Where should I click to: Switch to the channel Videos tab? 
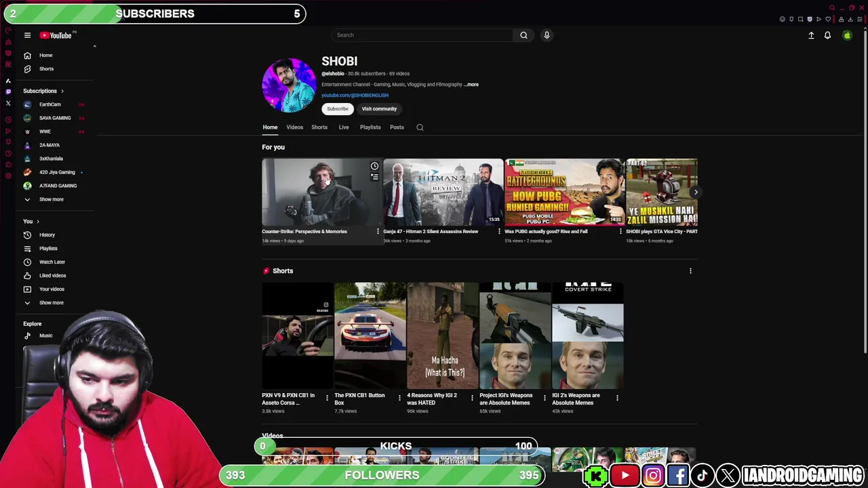(294, 127)
